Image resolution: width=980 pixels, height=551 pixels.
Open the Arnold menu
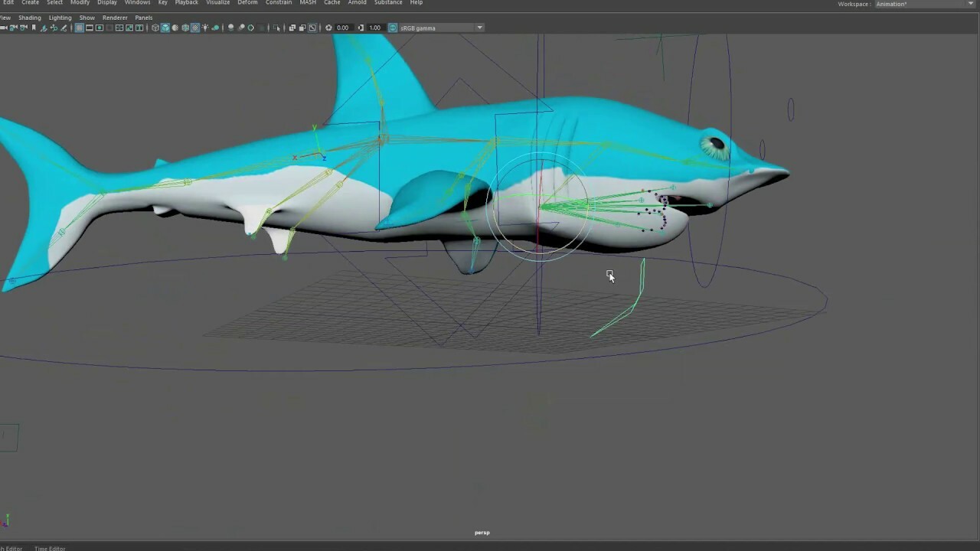pos(357,3)
